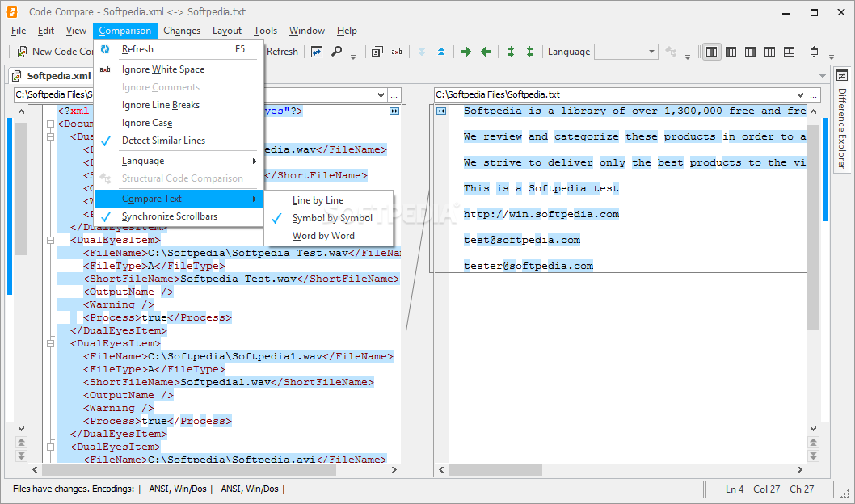
Task: Open the Layout menu
Action: click(227, 31)
